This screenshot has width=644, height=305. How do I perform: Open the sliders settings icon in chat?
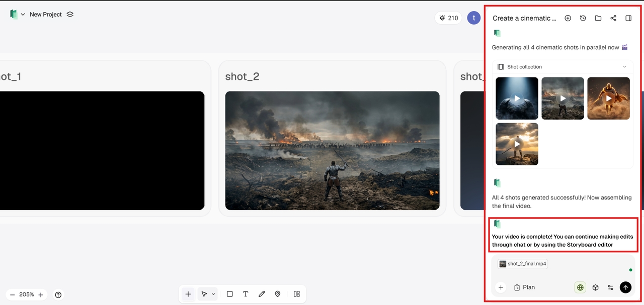[x=610, y=287]
